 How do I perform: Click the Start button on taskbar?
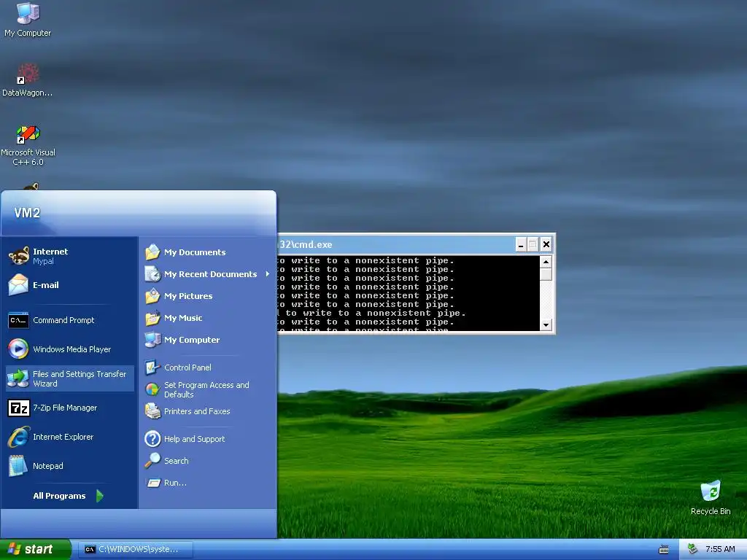(x=36, y=550)
